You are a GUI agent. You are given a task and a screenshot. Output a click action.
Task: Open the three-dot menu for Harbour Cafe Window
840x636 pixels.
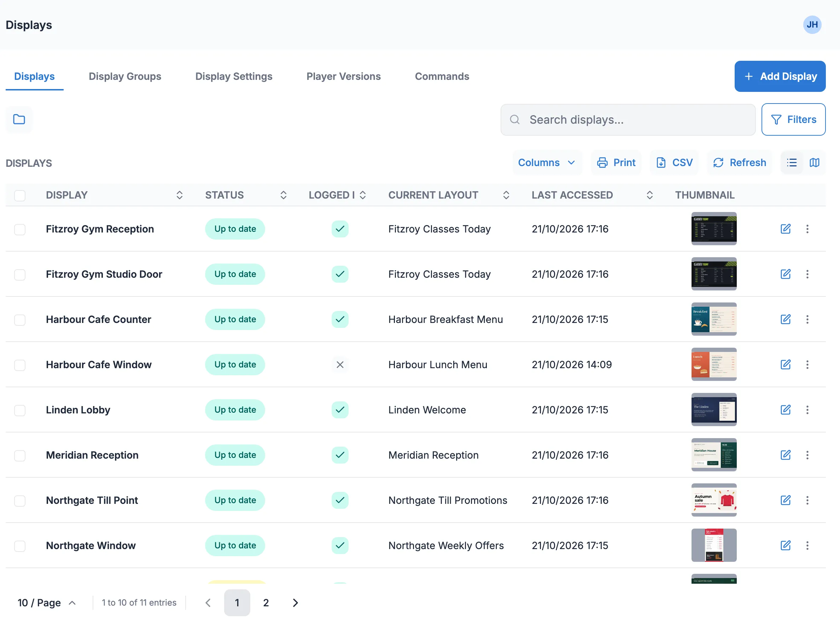click(x=807, y=365)
